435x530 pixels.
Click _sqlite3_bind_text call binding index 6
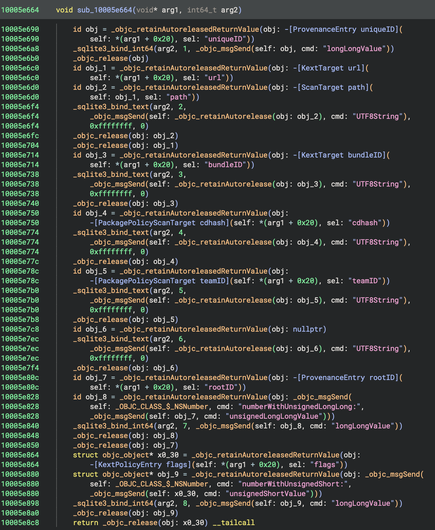[111, 339]
